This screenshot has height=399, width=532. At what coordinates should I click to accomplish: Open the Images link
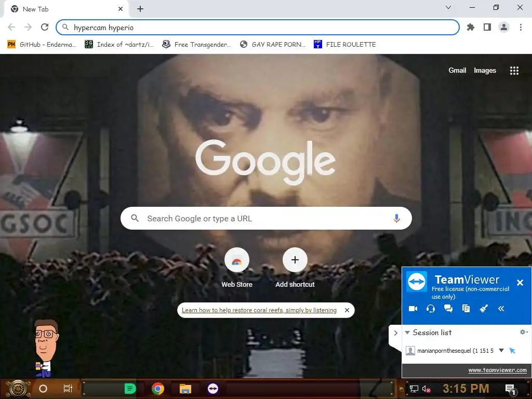pyautogui.click(x=485, y=70)
